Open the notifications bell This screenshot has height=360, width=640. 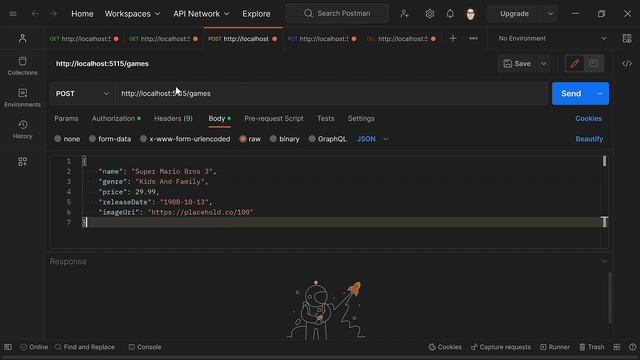[x=450, y=13]
